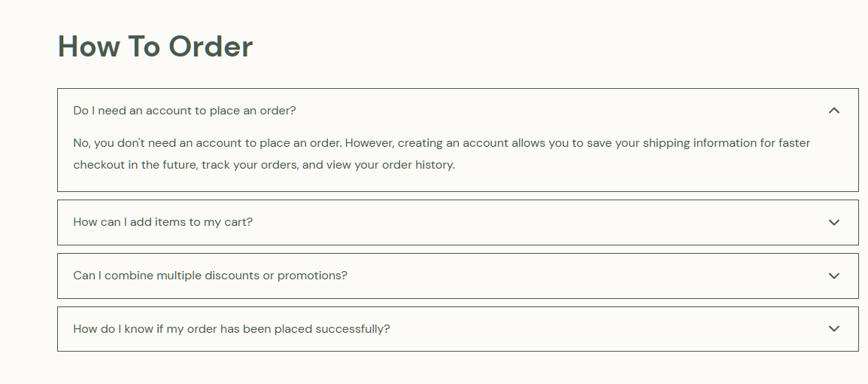Click the chevron on the order placed question
This screenshot has width=868, height=384.
[833, 328]
